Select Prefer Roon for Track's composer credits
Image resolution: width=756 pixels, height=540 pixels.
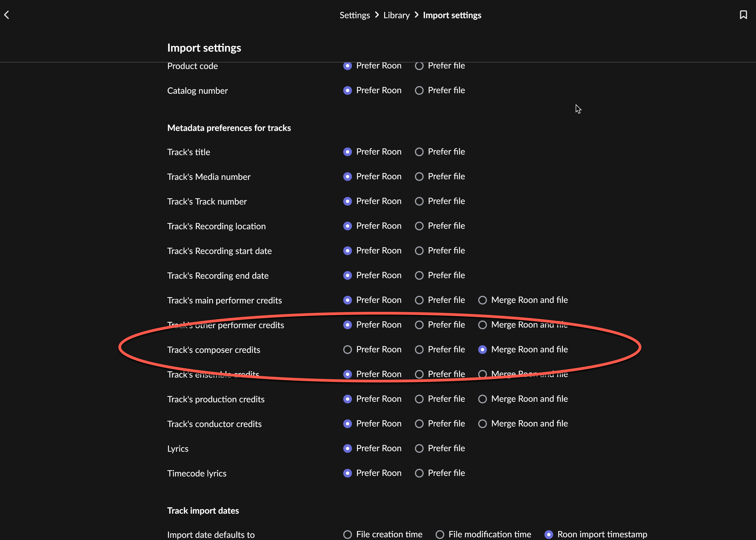[x=347, y=350]
